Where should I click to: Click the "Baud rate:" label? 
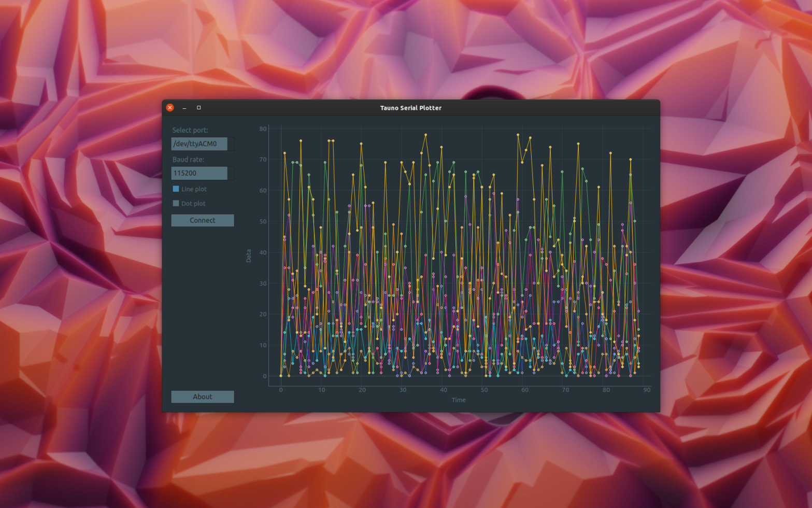coord(188,160)
